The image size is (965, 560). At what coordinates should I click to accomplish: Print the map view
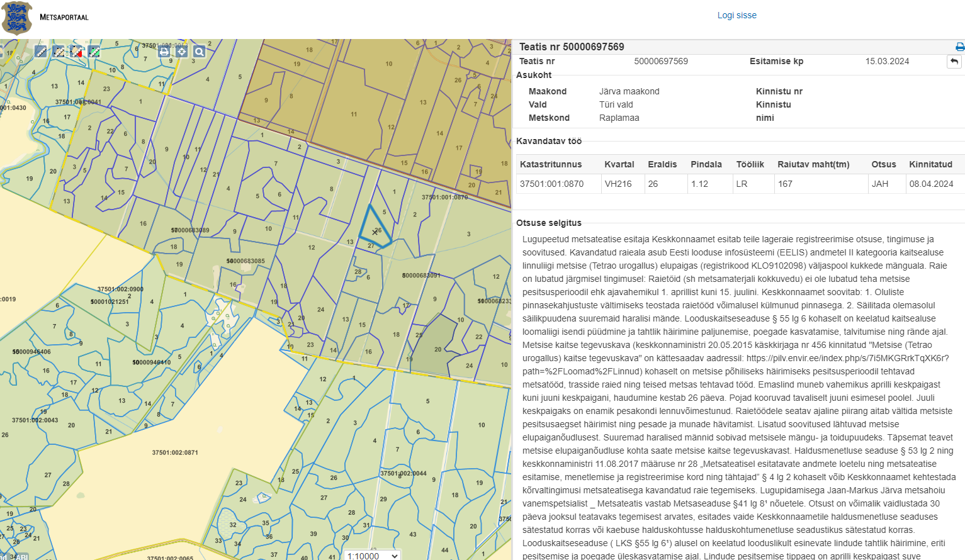(164, 52)
